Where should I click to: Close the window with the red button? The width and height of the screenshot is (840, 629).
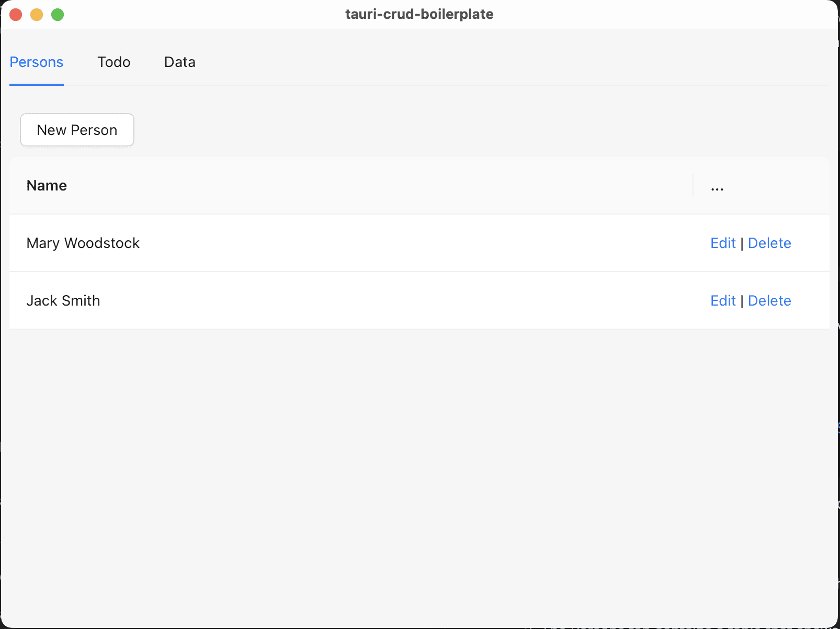tap(16, 15)
